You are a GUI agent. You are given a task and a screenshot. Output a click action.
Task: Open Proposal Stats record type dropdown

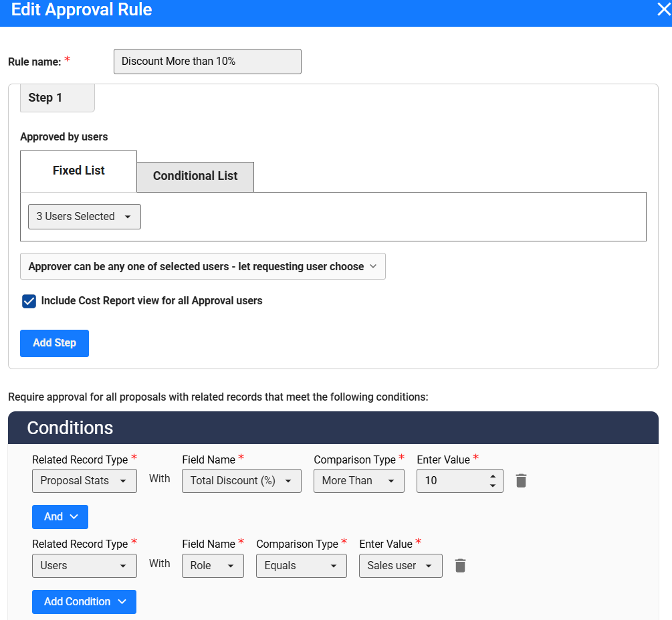pyautogui.click(x=84, y=481)
